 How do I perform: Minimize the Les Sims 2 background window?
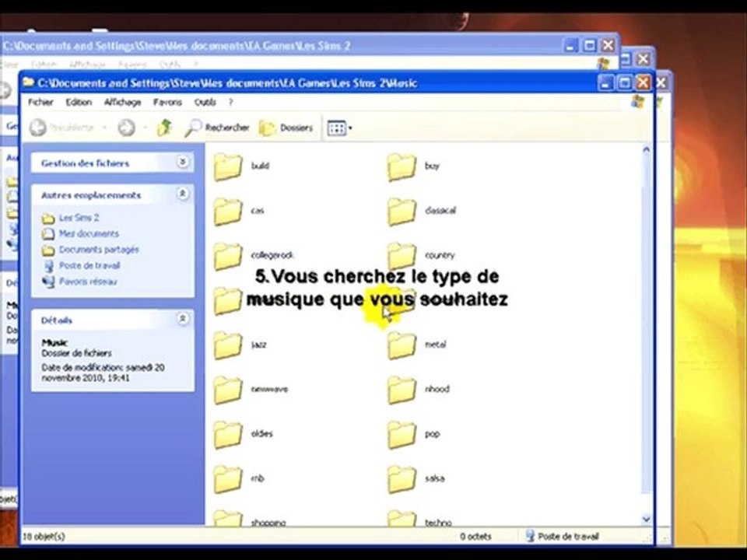[570, 45]
